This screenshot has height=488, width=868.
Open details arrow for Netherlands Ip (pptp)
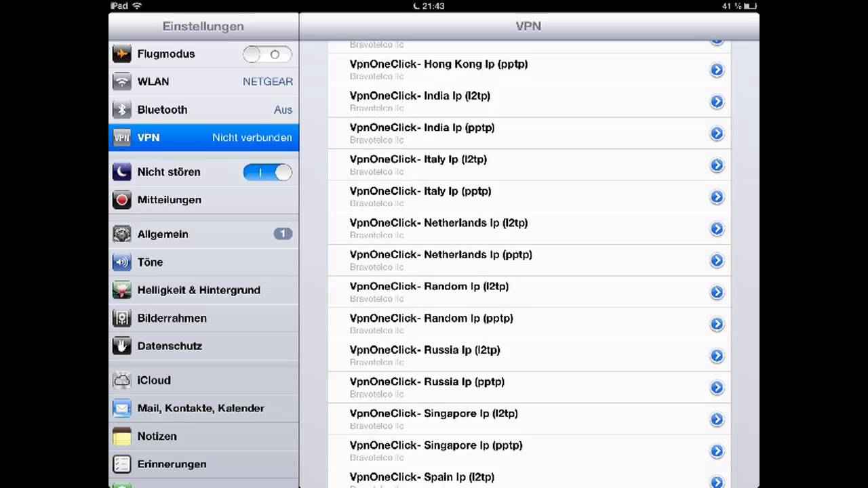tap(717, 261)
